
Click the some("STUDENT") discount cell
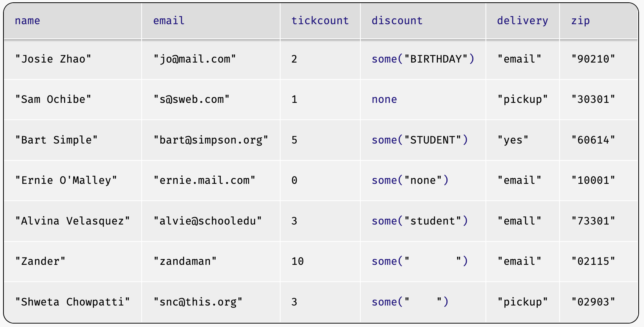(420, 140)
